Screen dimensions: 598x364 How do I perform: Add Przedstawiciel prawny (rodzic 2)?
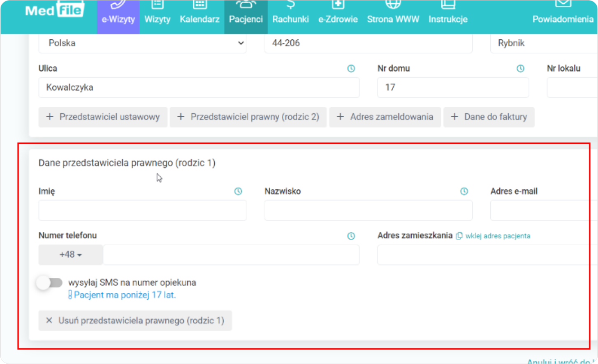[x=248, y=117]
